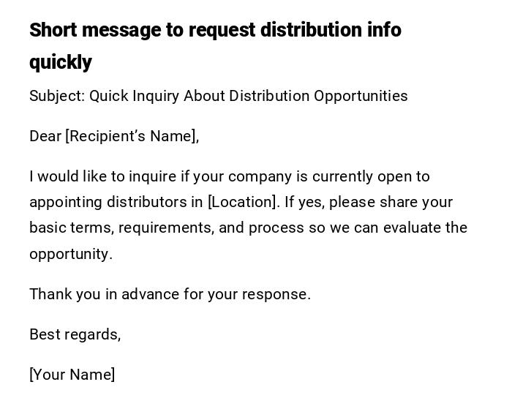The image size is (512, 420).
Task: Click the heading "Short message to request distribution info"
Action: (215, 30)
